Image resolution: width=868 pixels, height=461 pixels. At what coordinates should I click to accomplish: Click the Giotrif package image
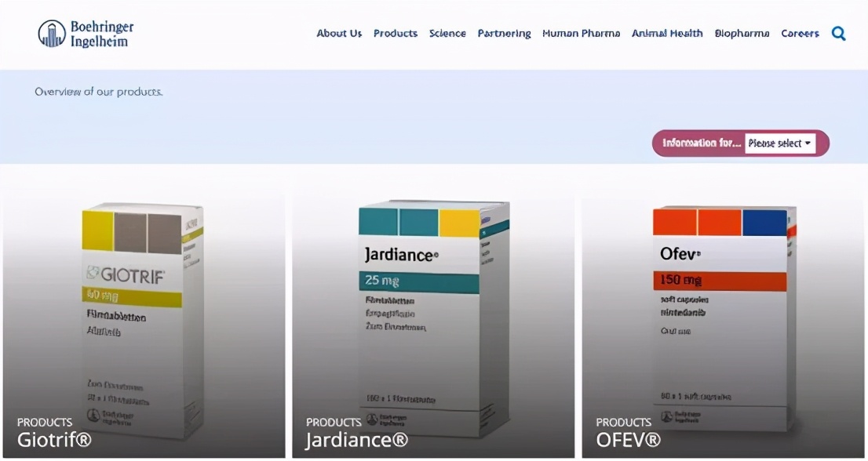[x=143, y=321]
